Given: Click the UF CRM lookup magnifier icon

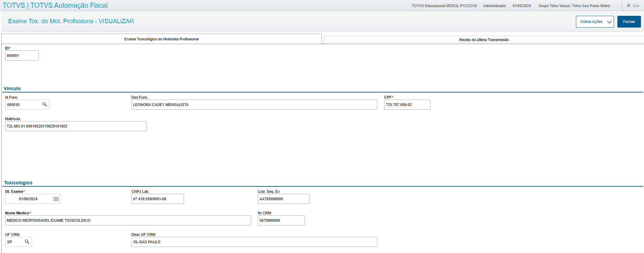Looking at the screenshot, I should point(27,242).
